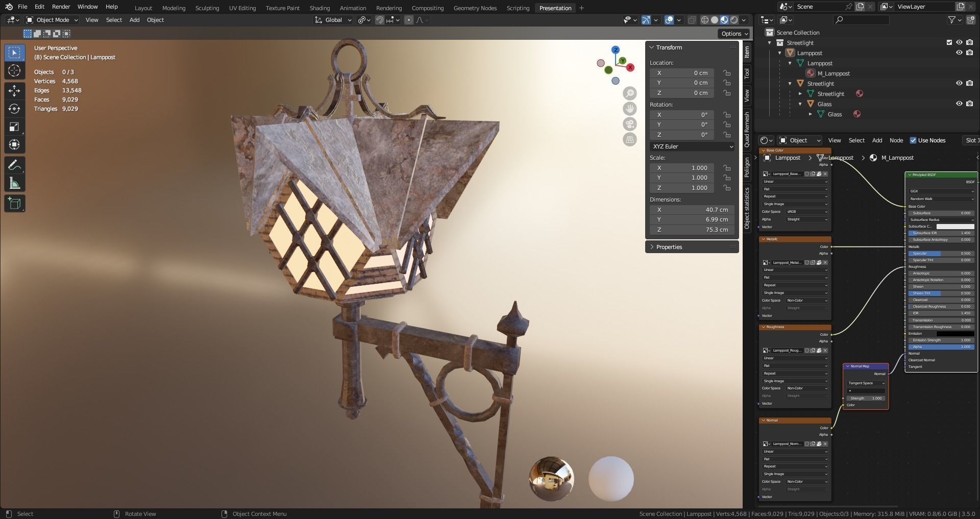Select the Move tool
980x519 pixels.
coord(14,91)
